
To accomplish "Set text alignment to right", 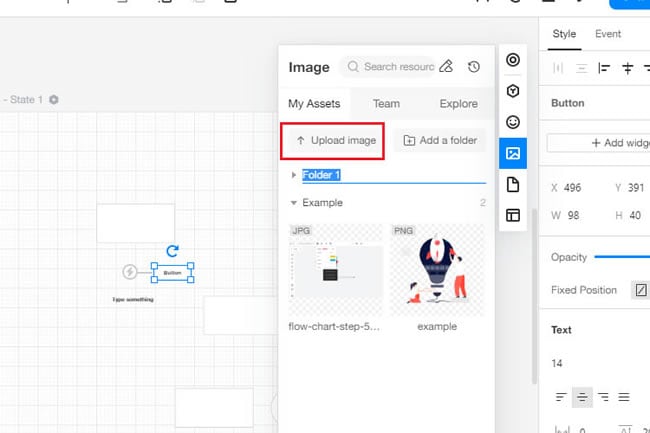I will tap(603, 397).
